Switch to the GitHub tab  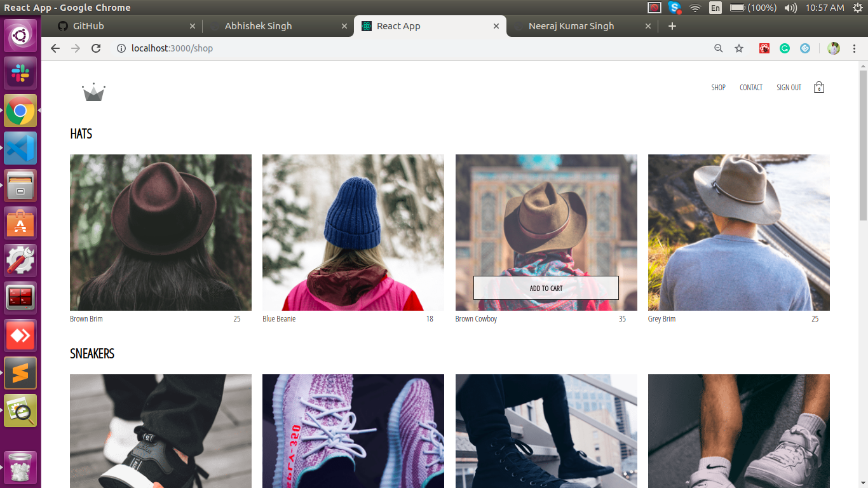pyautogui.click(x=121, y=26)
